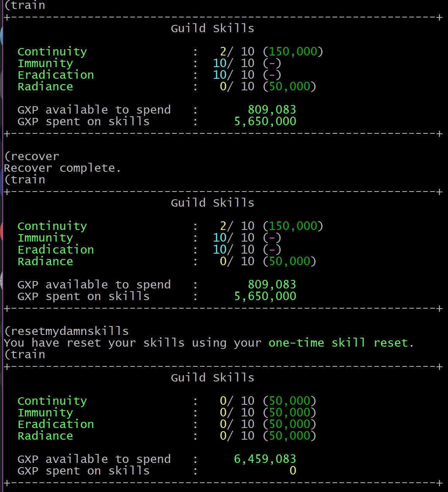Click the yellow 0 GXP spent value
Screen dimensions: 448x492
tap(293, 471)
